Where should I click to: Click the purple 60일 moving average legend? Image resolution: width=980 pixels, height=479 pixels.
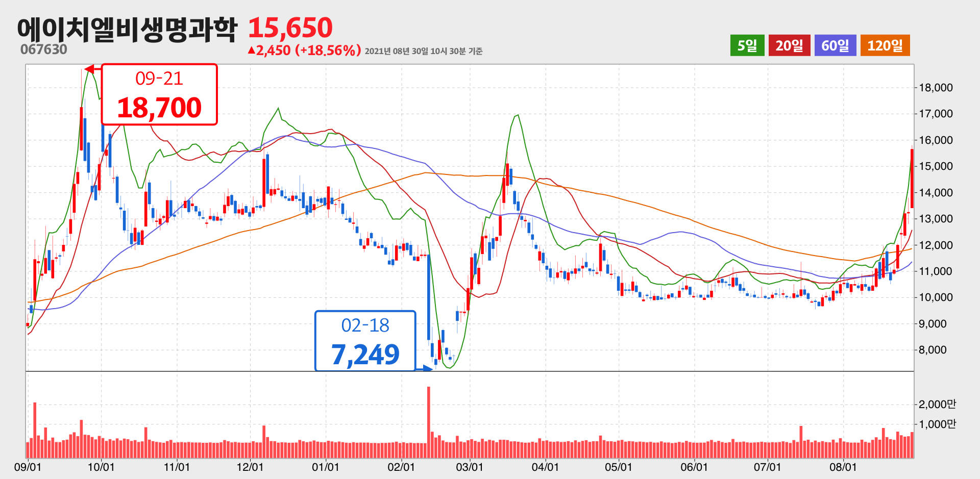coord(836,45)
